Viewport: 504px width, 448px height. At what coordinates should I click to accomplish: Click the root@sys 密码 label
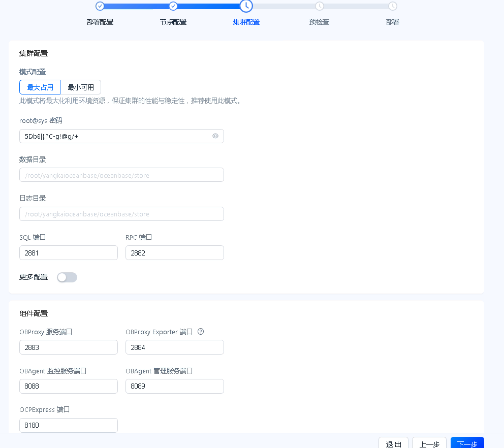41,120
